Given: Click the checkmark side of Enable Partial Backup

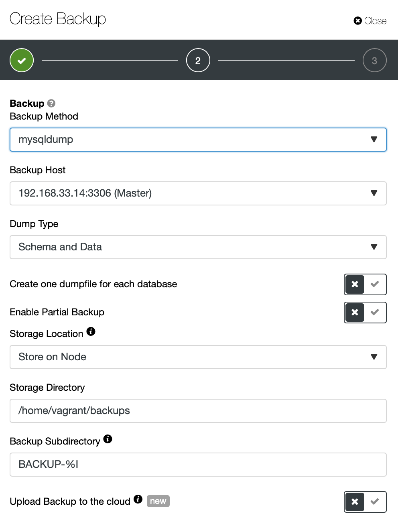Looking at the screenshot, I should tap(375, 312).
